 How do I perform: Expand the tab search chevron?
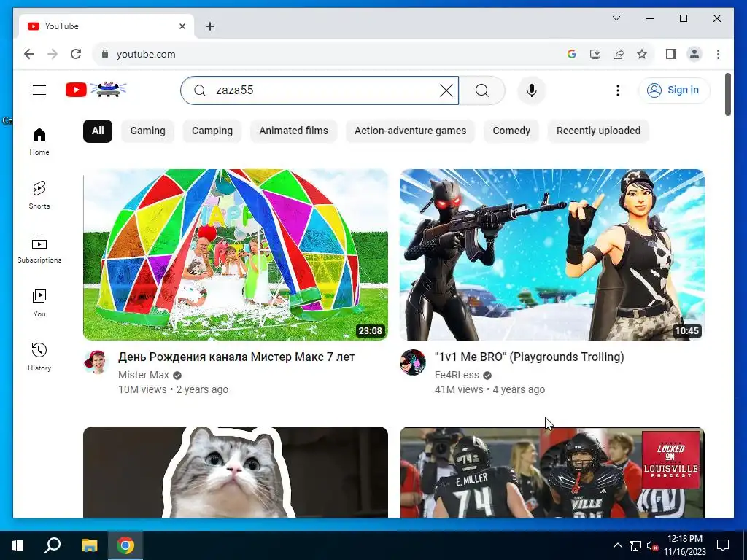[x=616, y=18]
